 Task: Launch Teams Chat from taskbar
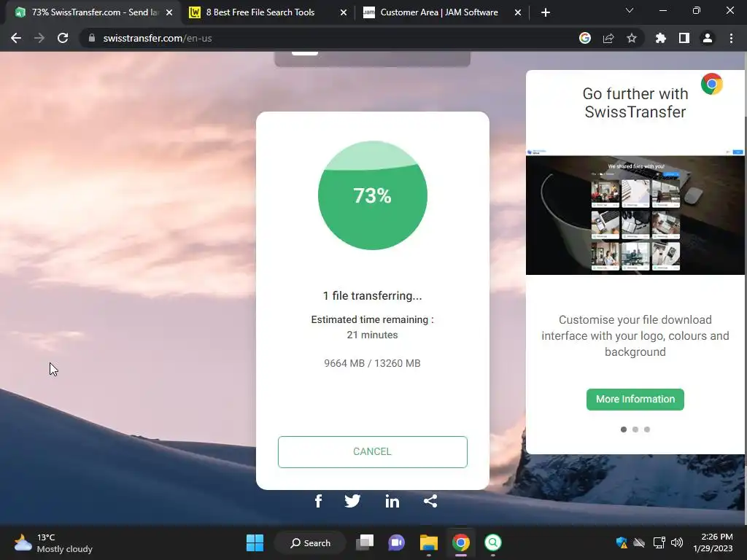click(x=396, y=542)
